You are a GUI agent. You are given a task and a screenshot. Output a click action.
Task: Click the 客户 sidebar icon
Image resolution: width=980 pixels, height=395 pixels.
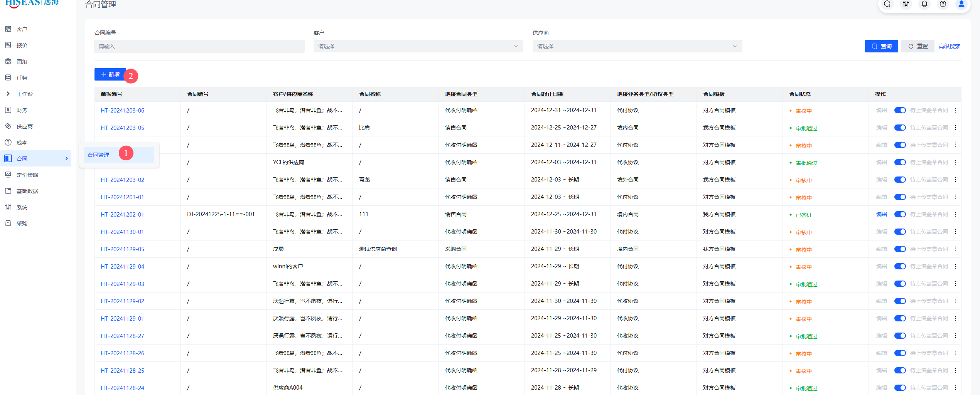click(x=8, y=29)
